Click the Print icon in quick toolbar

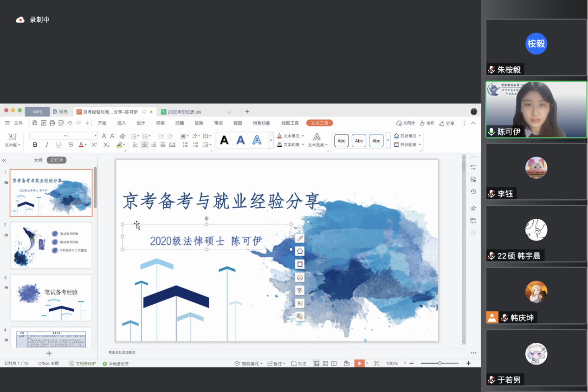(52, 123)
